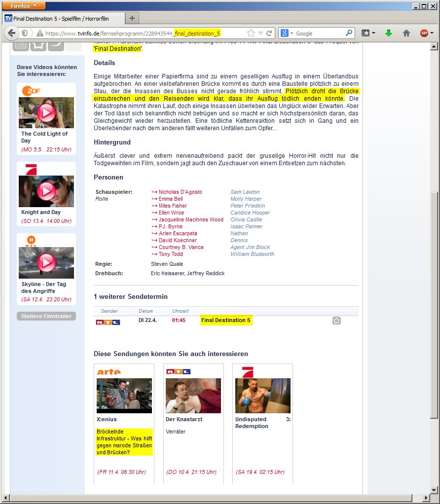The image size is (440, 504).
Task: Click the browser back arrow button
Action: pos(11,33)
